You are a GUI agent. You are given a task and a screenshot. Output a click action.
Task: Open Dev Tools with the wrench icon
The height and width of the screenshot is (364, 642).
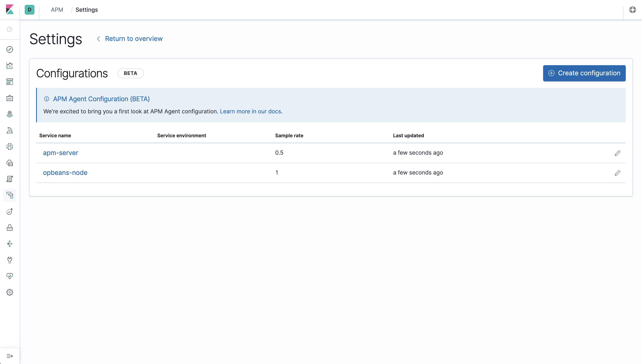(x=10, y=260)
